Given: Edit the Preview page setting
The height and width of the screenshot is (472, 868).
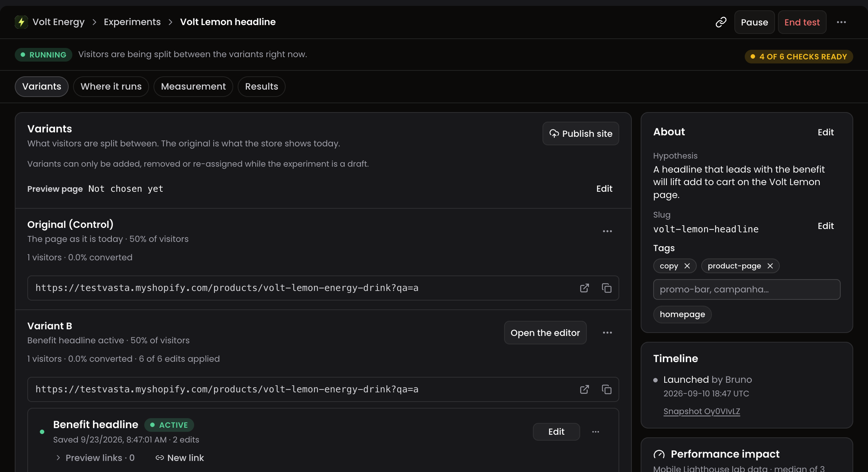Looking at the screenshot, I should click(x=604, y=189).
